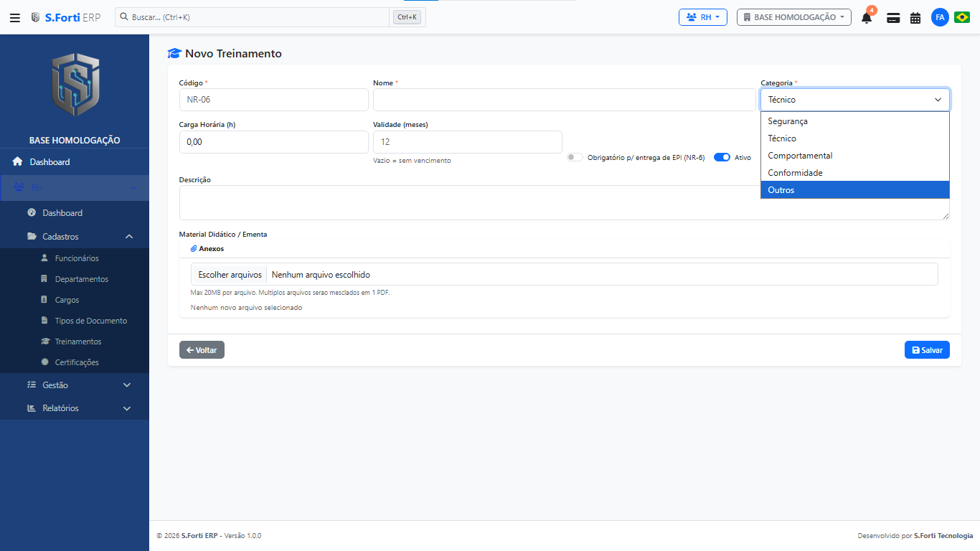Click the S.Forti shield logo in sidebar
Viewport: 980px width, 551px height.
click(75, 85)
